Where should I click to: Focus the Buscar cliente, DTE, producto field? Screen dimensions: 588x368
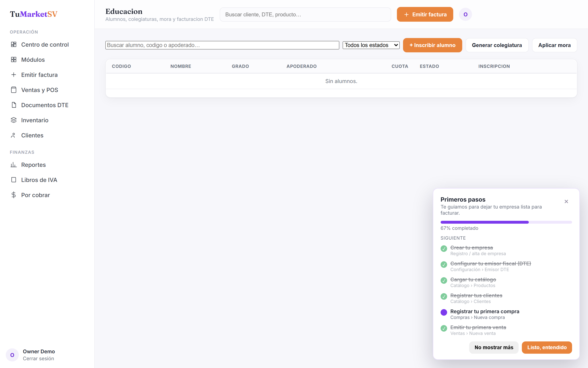(x=305, y=14)
